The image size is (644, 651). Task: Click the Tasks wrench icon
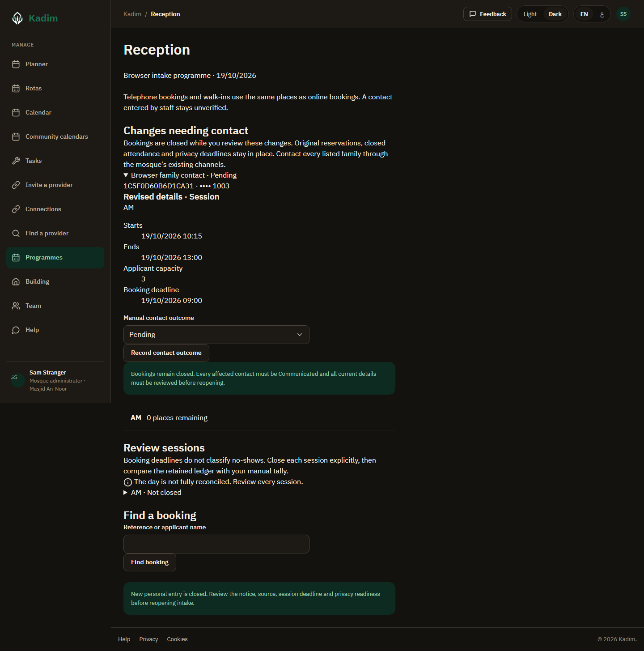pos(16,161)
